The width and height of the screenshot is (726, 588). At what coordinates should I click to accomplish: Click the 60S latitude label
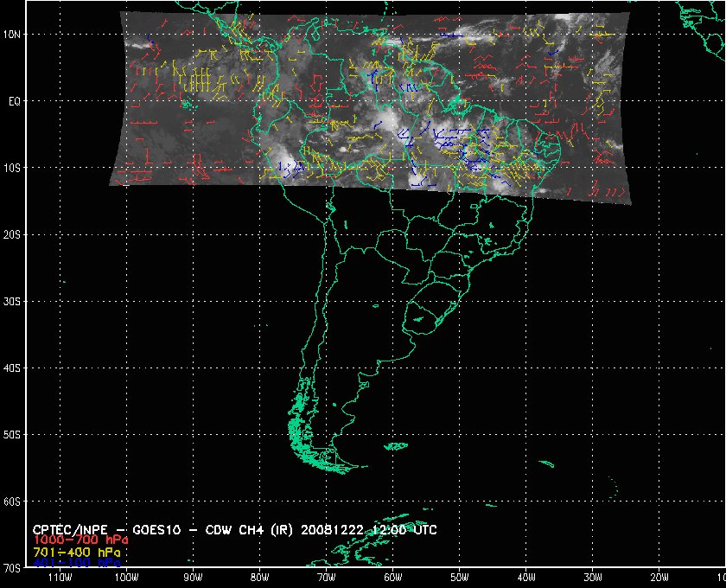pyautogui.click(x=12, y=502)
